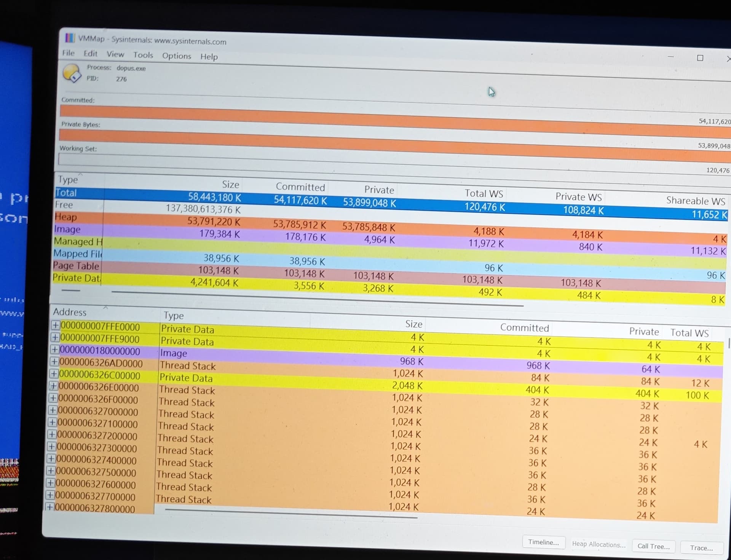Expand address 0000006326F00000 row
Image resolution: width=731 pixels, height=560 pixels.
point(53,398)
